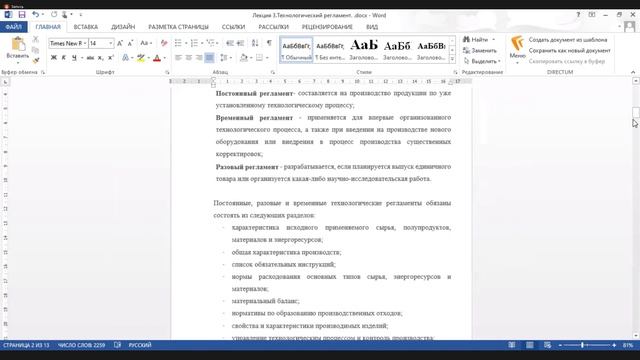Create a numbered list
This screenshot has height=360, width=640.
(194, 43)
